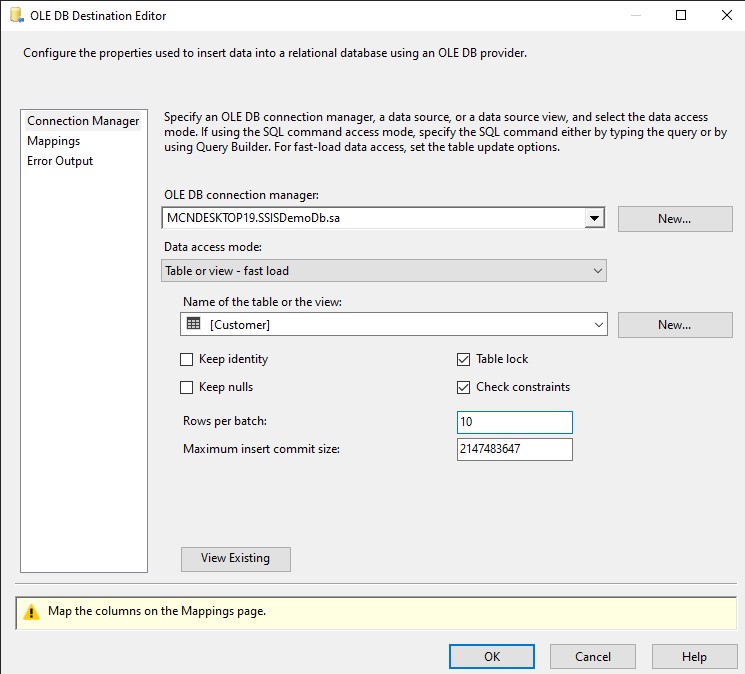Click the Rows per batch field
The height and width of the screenshot is (674, 745).
[x=515, y=422]
